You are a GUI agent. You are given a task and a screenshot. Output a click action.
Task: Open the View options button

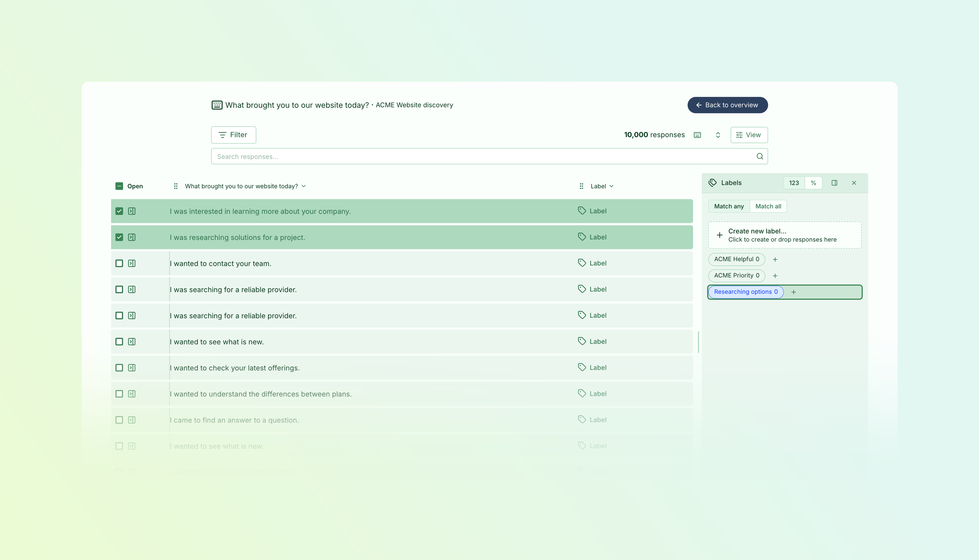point(749,135)
